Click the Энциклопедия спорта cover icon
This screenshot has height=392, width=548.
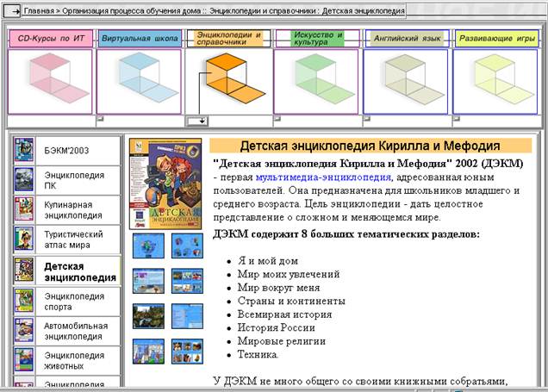coord(24,301)
